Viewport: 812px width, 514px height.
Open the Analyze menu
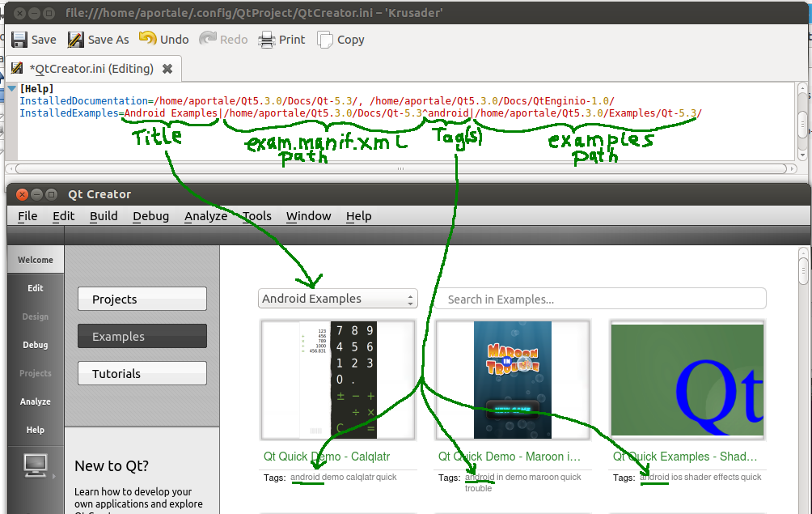click(x=205, y=216)
